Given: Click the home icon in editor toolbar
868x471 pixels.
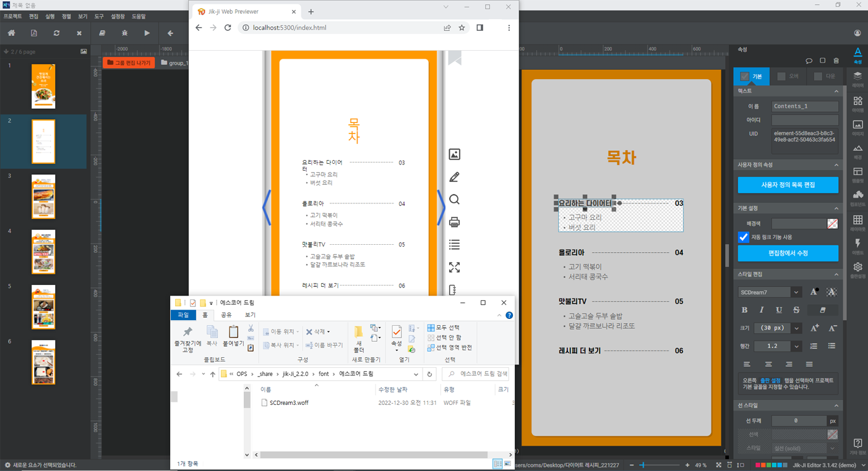Looking at the screenshot, I should (x=12, y=33).
